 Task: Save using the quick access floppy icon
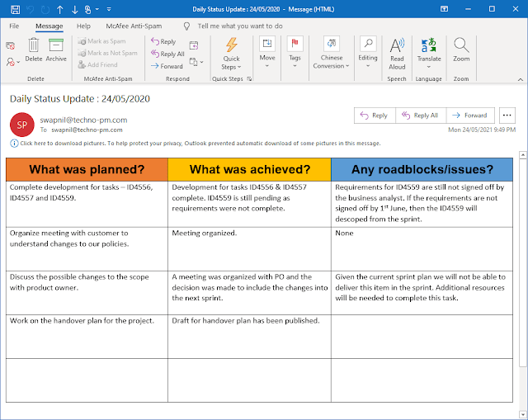[15, 9]
